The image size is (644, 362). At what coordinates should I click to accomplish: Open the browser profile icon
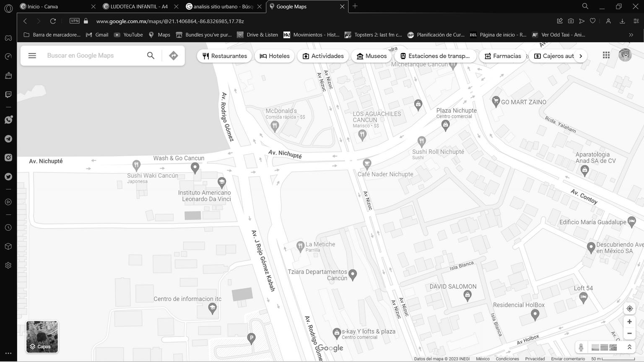(608, 21)
